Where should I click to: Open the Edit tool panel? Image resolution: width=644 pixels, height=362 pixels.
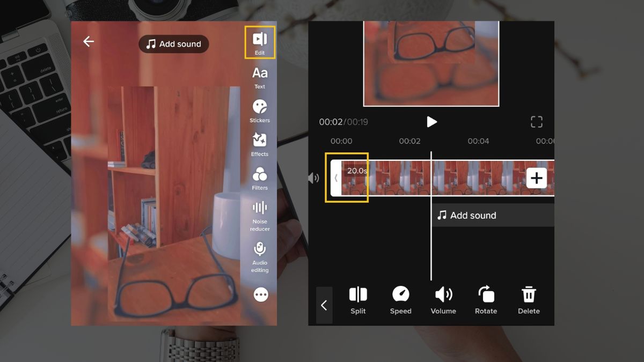click(260, 41)
